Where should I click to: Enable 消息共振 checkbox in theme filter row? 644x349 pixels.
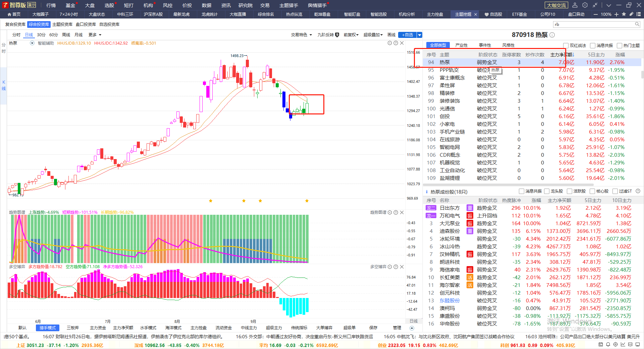(x=593, y=46)
